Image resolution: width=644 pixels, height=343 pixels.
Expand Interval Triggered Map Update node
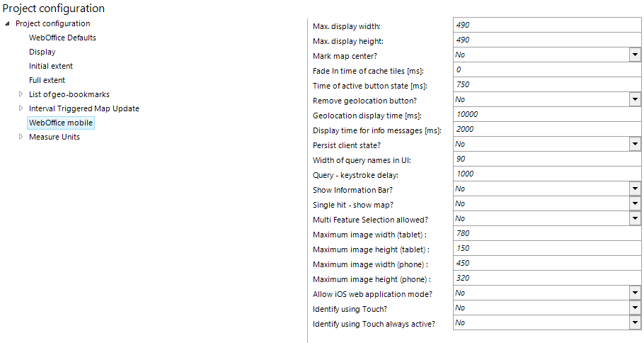(x=21, y=108)
